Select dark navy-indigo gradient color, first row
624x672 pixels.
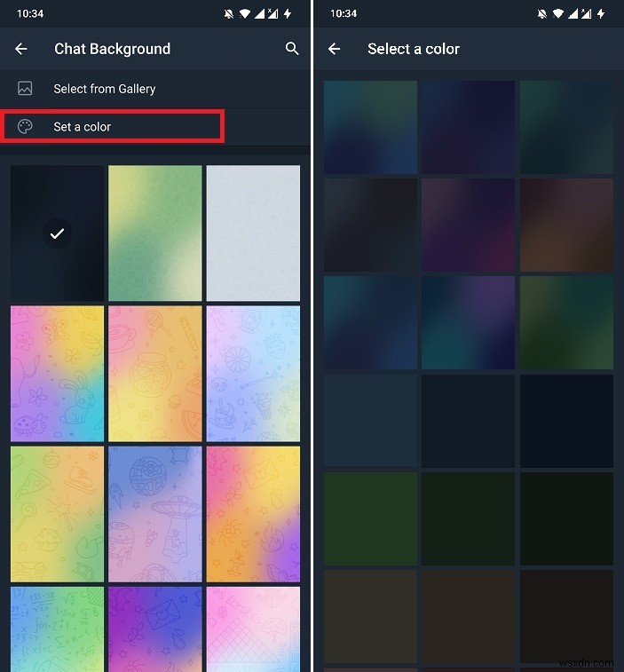pyautogui.click(x=469, y=127)
